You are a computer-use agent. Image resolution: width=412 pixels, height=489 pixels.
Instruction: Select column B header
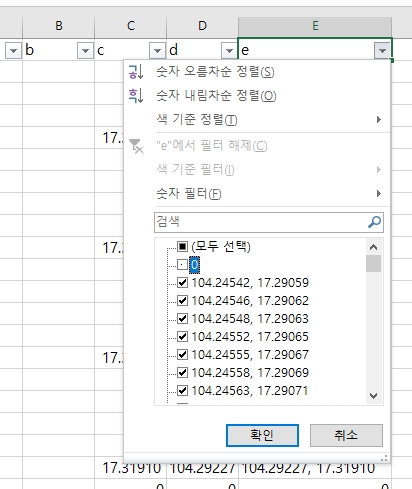(x=59, y=26)
